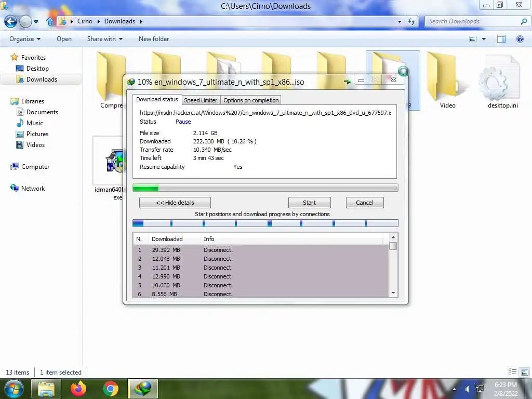Click the connections list scroll down arrow
This screenshot has height=399, width=532.
pyautogui.click(x=393, y=293)
